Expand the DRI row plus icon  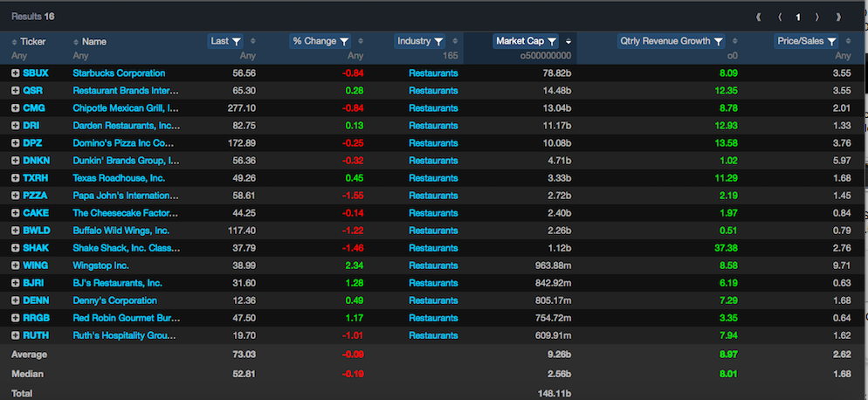pos(16,126)
